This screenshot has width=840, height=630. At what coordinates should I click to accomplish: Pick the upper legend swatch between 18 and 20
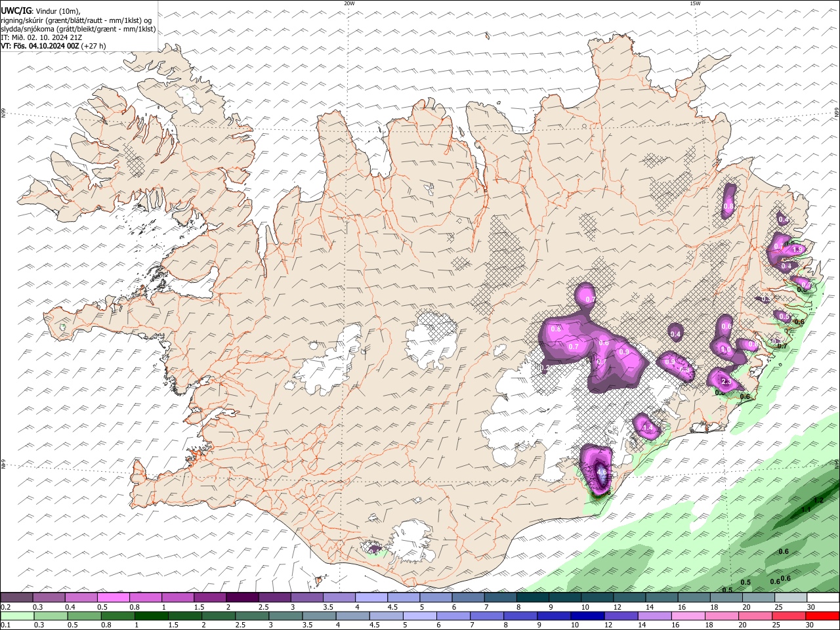[726, 597]
